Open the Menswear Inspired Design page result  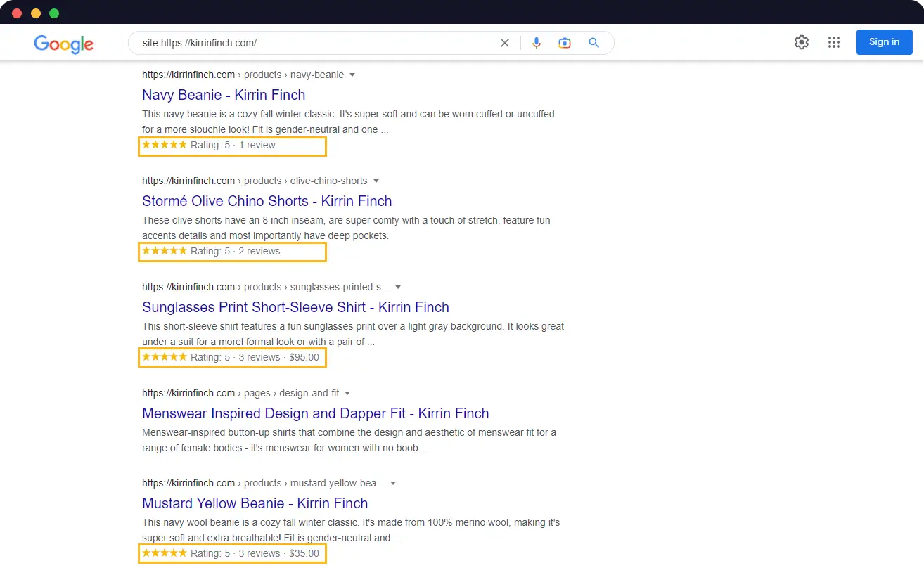[x=316, y=413]
